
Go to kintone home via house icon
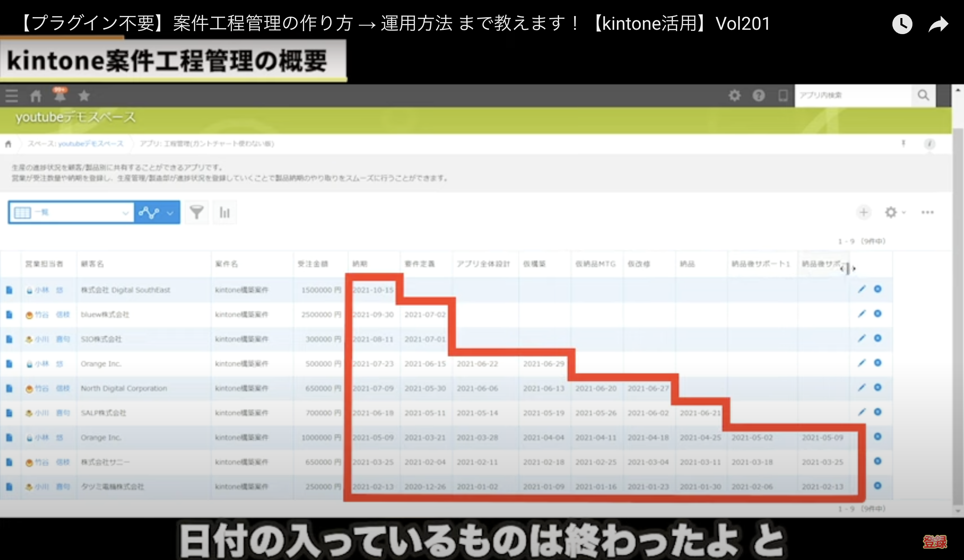pyautogui.click(x=35, y=96)
